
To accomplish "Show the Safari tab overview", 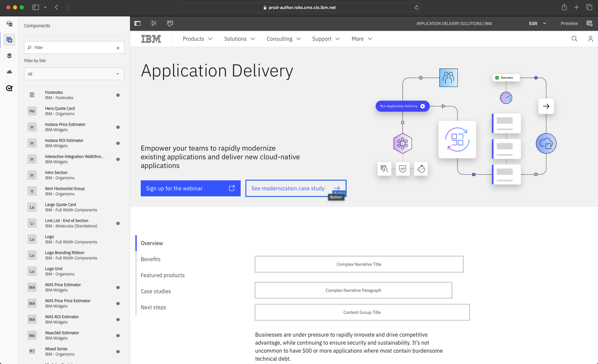I will point(589,7).
